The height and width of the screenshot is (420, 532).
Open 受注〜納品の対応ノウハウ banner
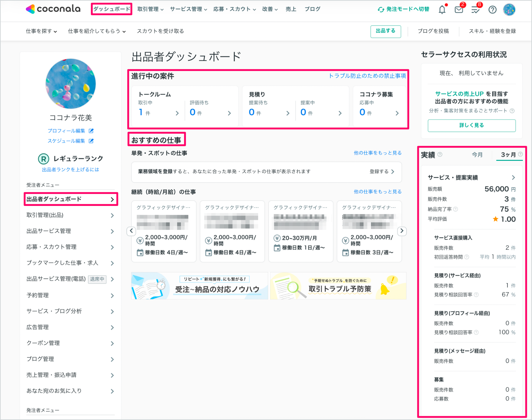[199, 286]
